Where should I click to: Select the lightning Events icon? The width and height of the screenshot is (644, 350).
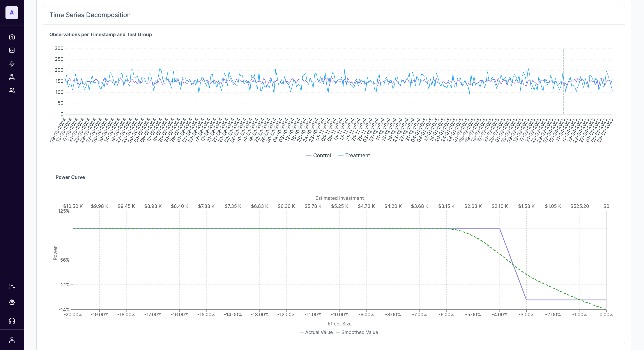pyautogui.click(x=12, y=64)
